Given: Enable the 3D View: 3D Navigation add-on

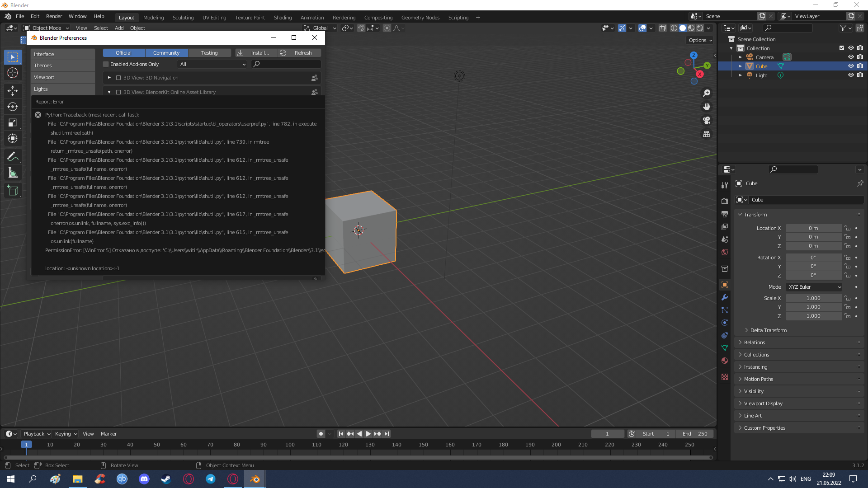Looking at the screenshot, I should click(118, 78).
